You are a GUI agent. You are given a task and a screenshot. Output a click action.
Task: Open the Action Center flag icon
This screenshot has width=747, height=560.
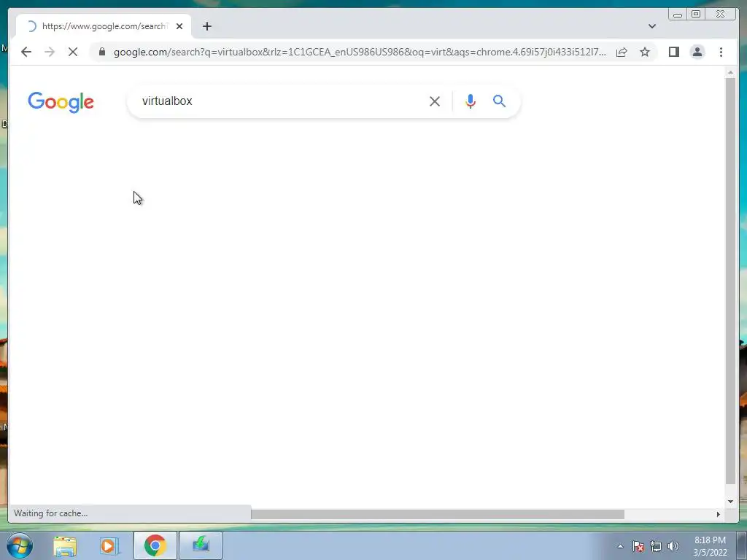(638, 546)
